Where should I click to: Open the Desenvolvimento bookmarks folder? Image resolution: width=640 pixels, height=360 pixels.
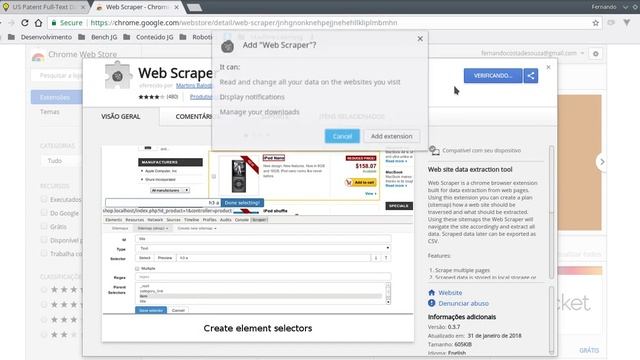point(40,37)
